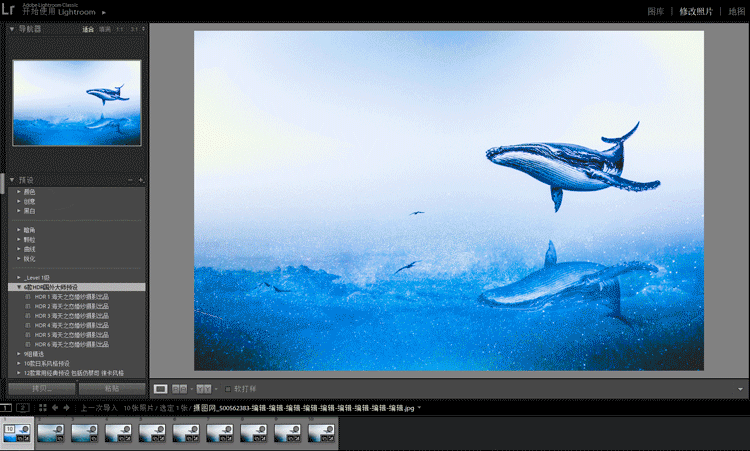This screenshot has width=750, height=451.
Task: Expand the 锐化 preset group
Action: (19, 259)
